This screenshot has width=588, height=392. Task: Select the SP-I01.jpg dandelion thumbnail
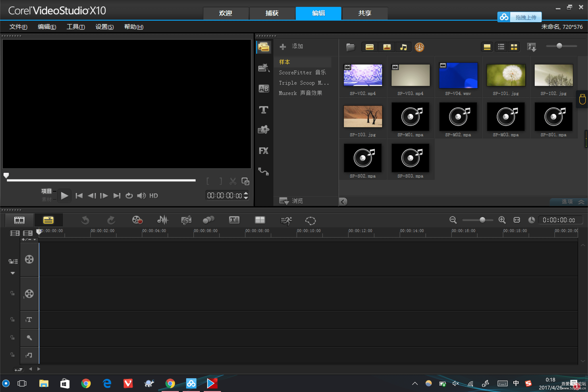point(506,75)
